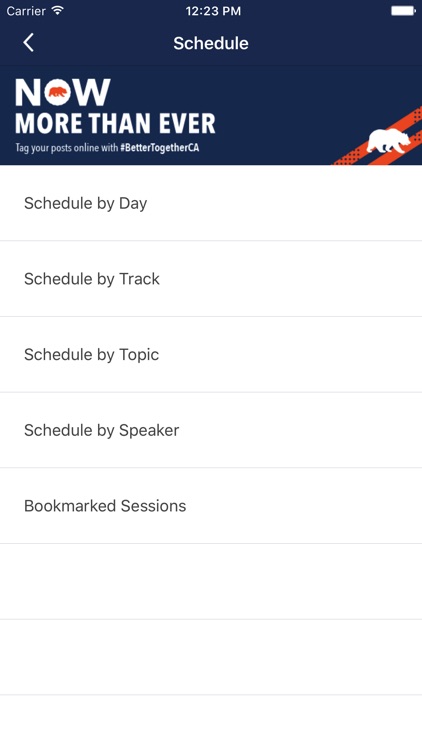The width and height of the screenshot is (422, 750).
Task: Choose Schedule by Speaker
Action: (x=211, y=430)
